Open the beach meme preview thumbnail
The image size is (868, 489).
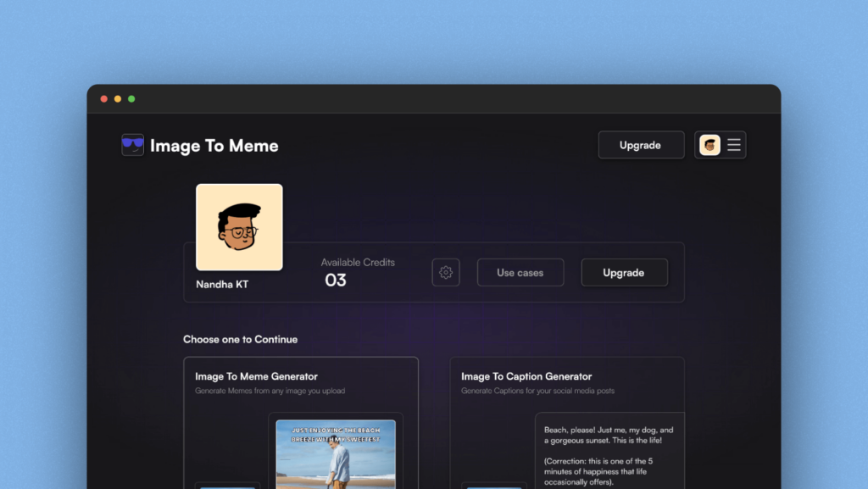pyautogui.click(x=336, y=454)
